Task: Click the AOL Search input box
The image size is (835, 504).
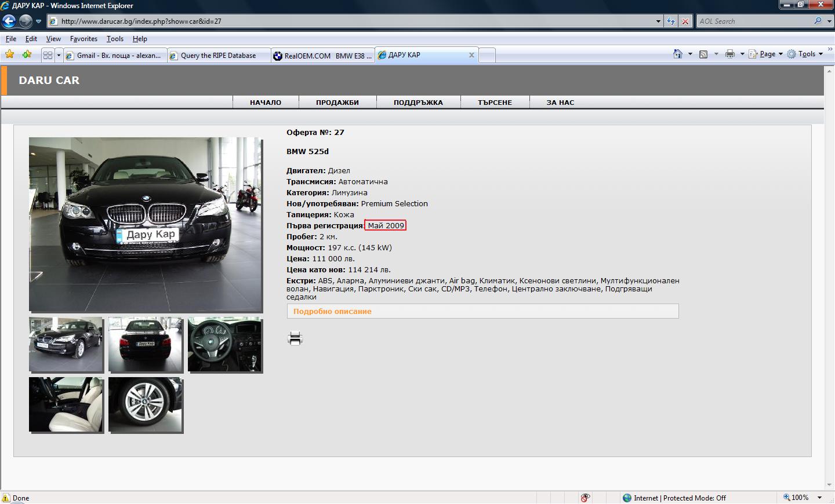Action: tap(754, 21)
